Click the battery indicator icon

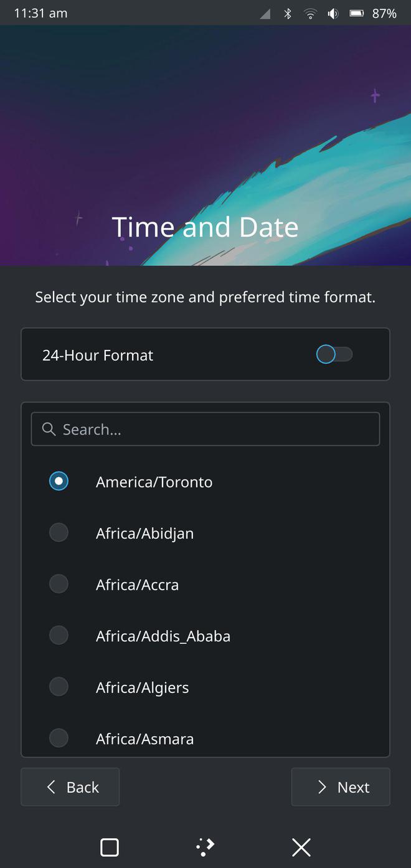[357, 13]
